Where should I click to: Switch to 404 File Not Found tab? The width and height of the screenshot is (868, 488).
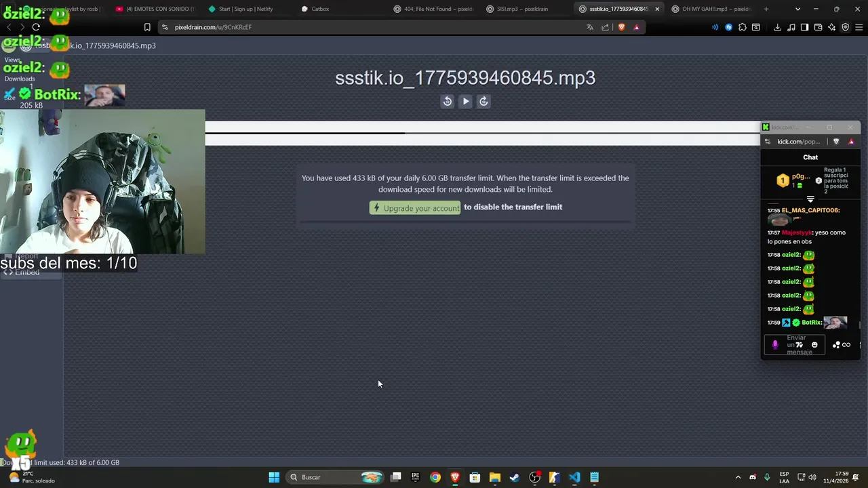pos(433,9)
